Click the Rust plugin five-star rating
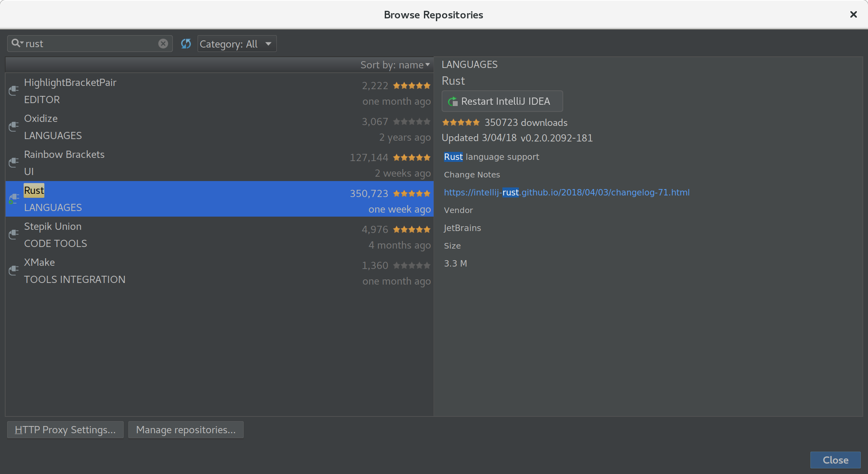This screenshot has height=474, width=868. click(x=412, y=194)
